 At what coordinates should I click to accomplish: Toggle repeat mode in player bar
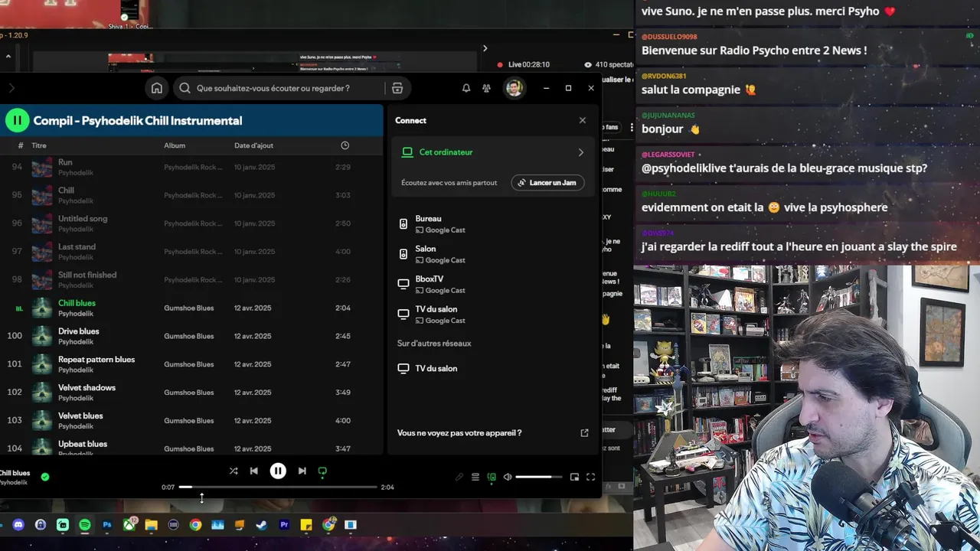coord(322,471)
